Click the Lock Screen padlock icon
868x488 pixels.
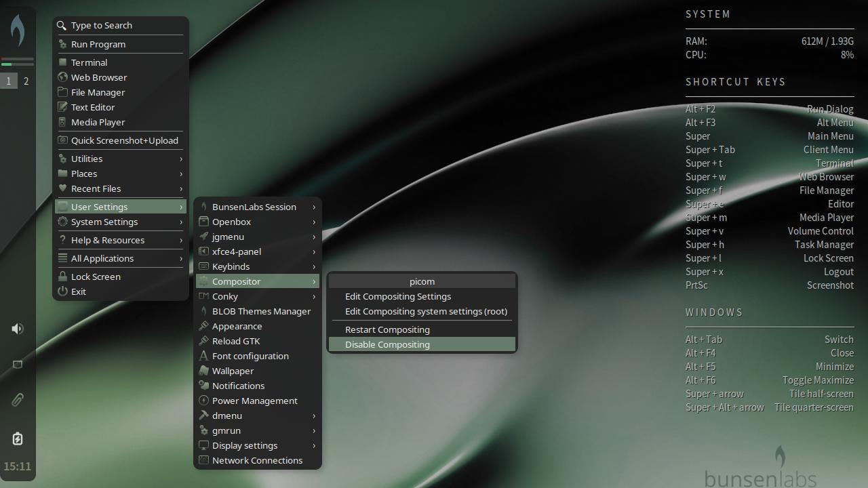(63, 277)
